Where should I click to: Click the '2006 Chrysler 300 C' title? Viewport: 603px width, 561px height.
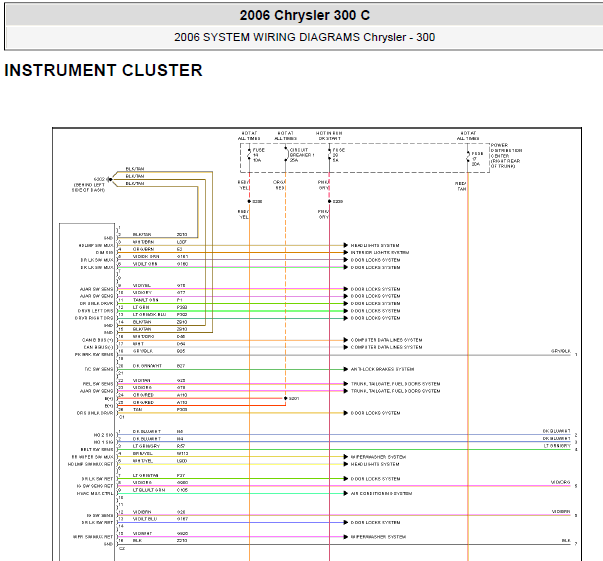305,15
